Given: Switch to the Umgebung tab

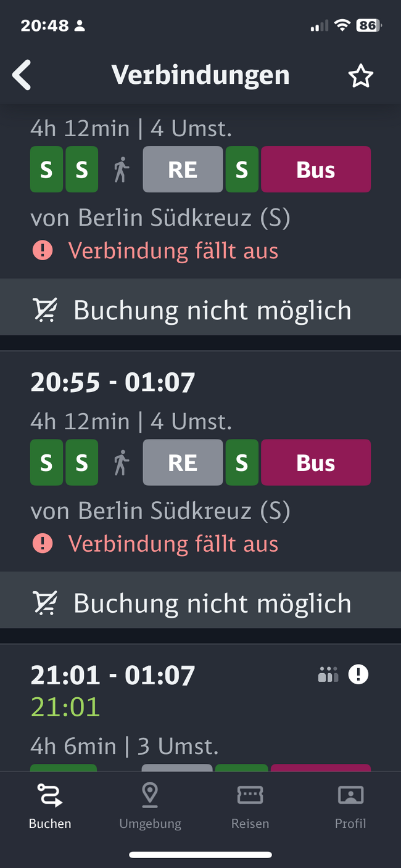Looking at the screenshot, I should (150, 804).
